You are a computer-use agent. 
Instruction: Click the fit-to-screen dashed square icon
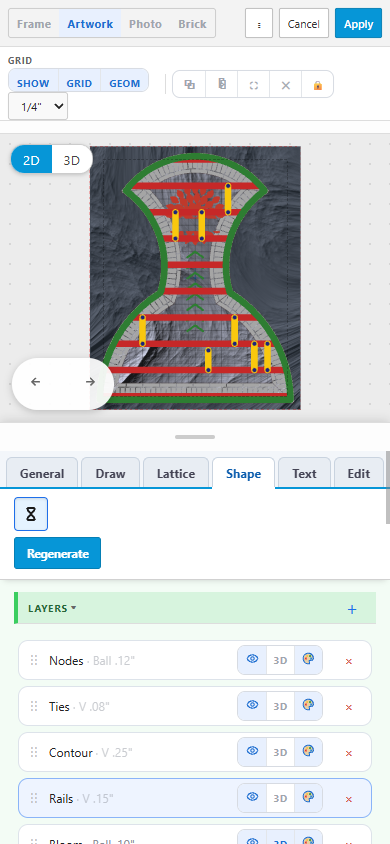tap(253, 85)
